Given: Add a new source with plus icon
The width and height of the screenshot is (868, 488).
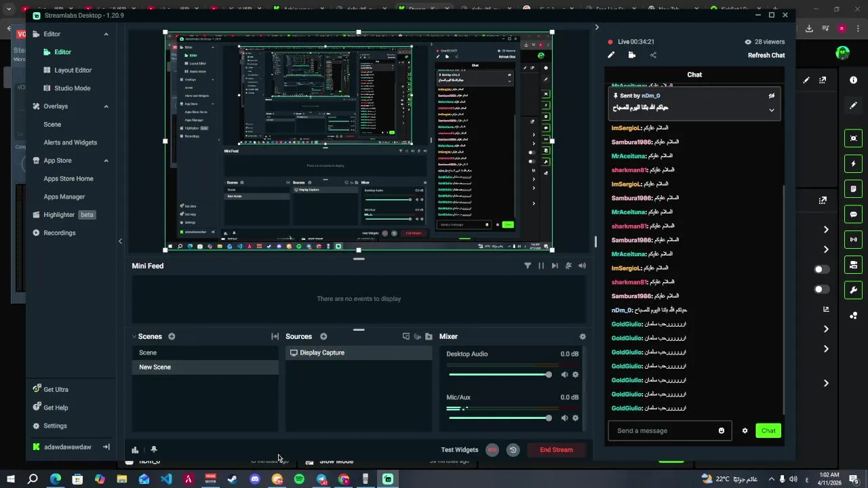Looking at the screenshot, I should pyautogui.click(x=323, y=336).
